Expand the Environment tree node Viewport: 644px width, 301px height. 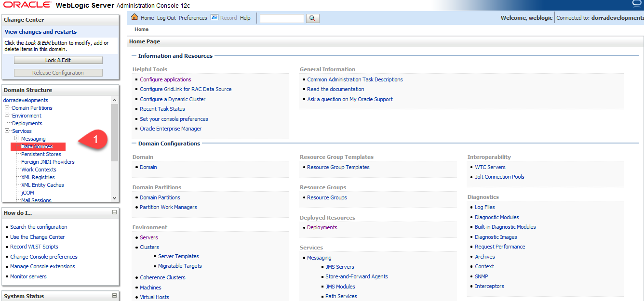coord(7,116)
